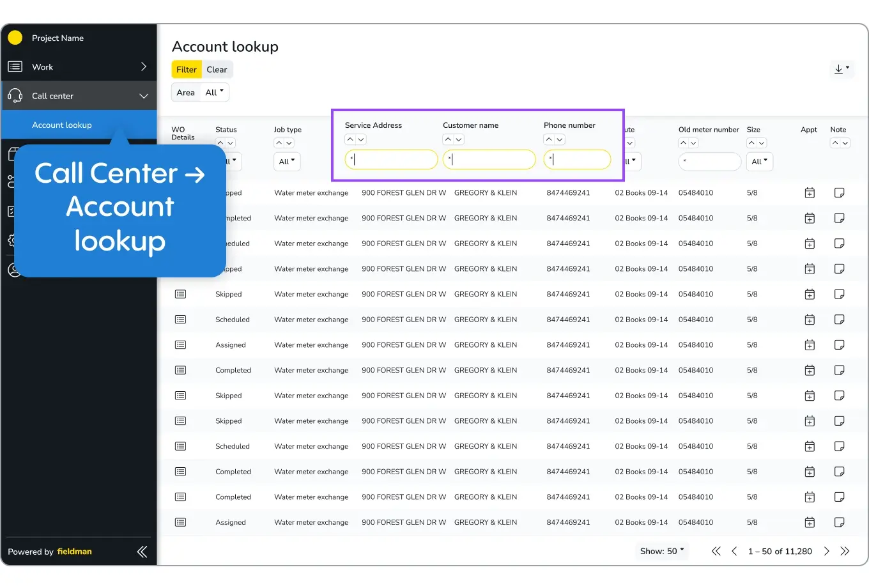Click the "1 – 50 of 11,280" page count
869x588 pixels.
[780, 551]
